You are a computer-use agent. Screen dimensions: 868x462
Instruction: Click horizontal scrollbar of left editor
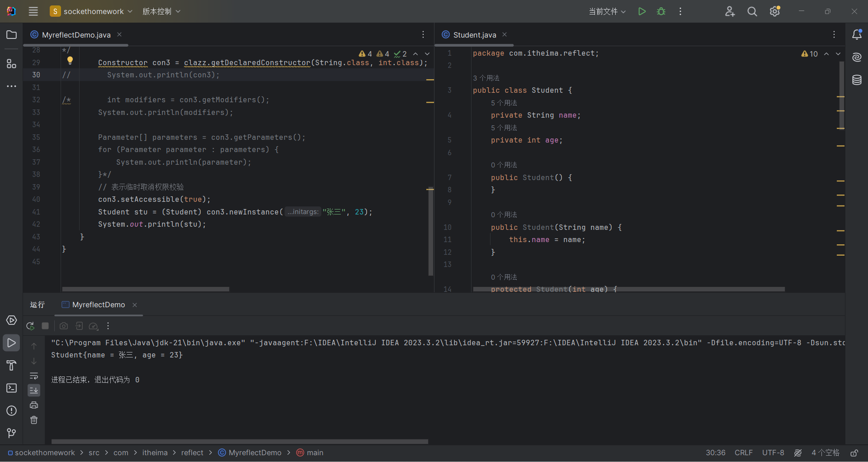coord(146,289)
